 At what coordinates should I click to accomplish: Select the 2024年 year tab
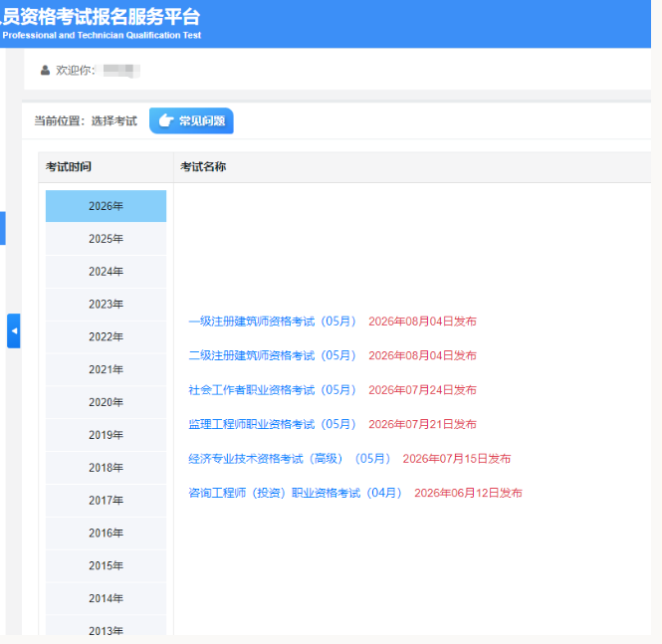pyautogui.click(x=106, y=272)
